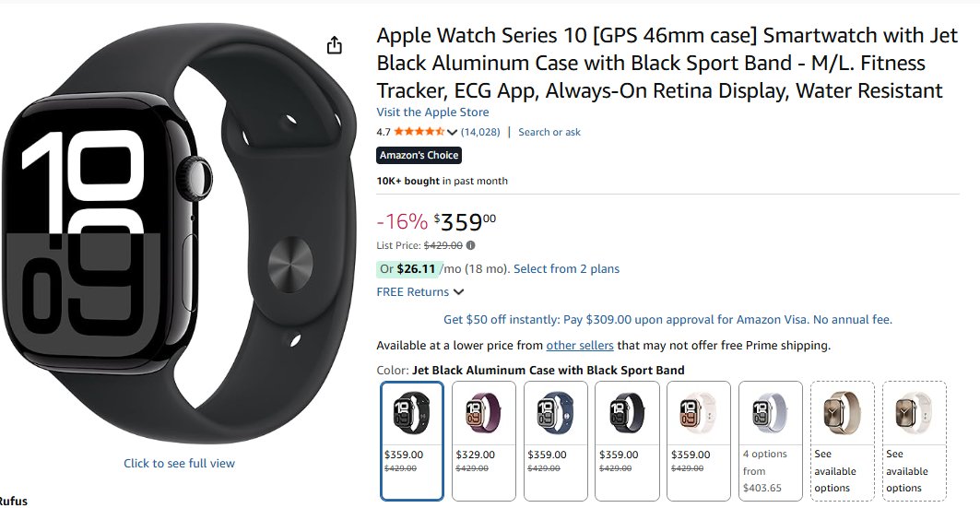980x508 pixels.
Task: Click the Search or ask link
Action: tap(549, 132)
